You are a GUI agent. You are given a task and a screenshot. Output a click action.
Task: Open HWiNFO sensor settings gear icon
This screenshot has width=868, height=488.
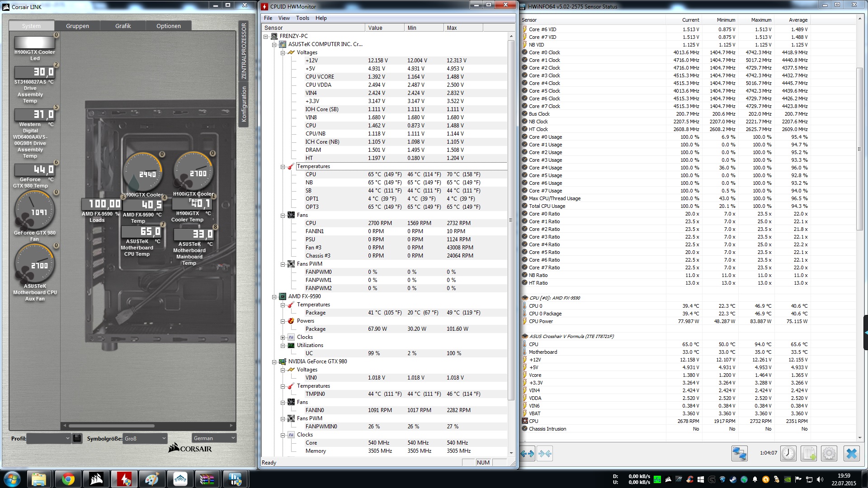click(x=829, y=453)
